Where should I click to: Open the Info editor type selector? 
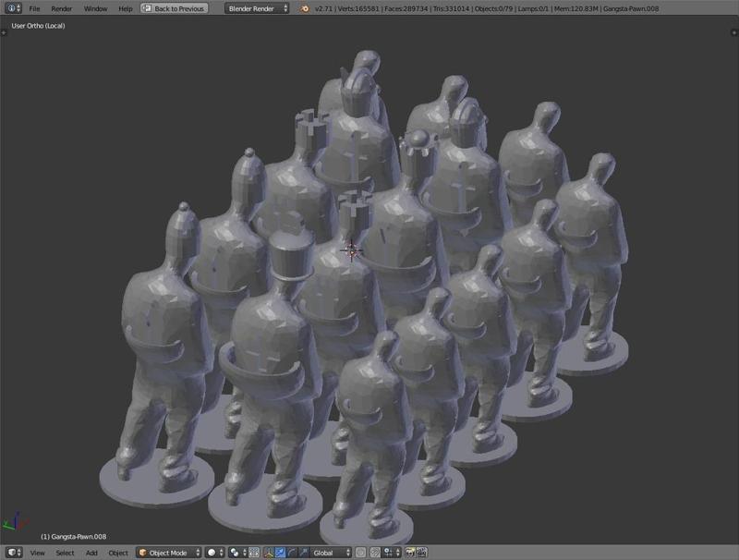point(12,8)
